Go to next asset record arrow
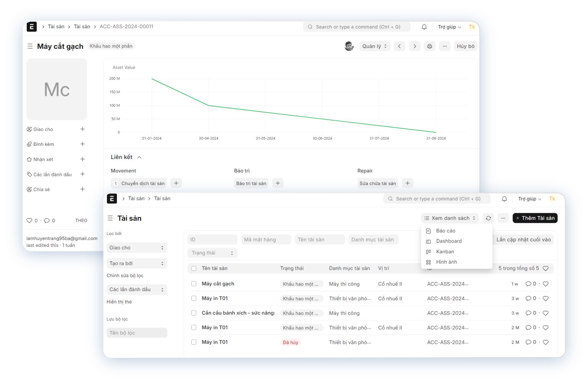 pyautogui.click(x=415, y=46)
